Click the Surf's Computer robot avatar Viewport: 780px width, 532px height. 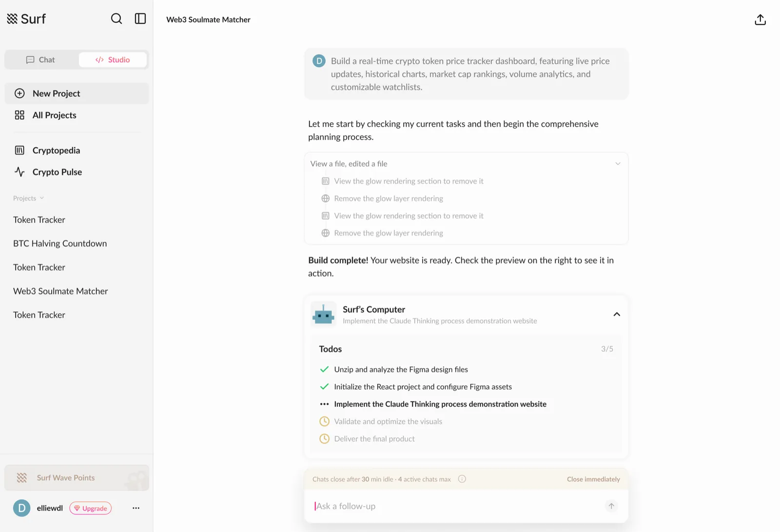pyautogui.click(x=323, y=315)
